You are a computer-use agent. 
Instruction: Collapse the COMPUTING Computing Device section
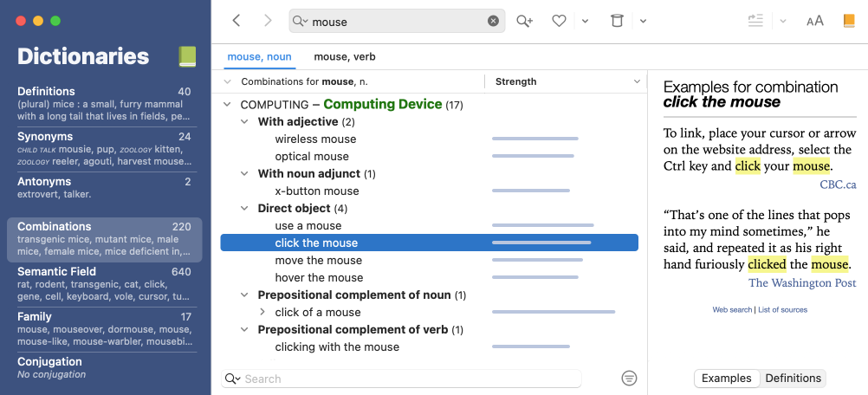click(x=228, y=105)
